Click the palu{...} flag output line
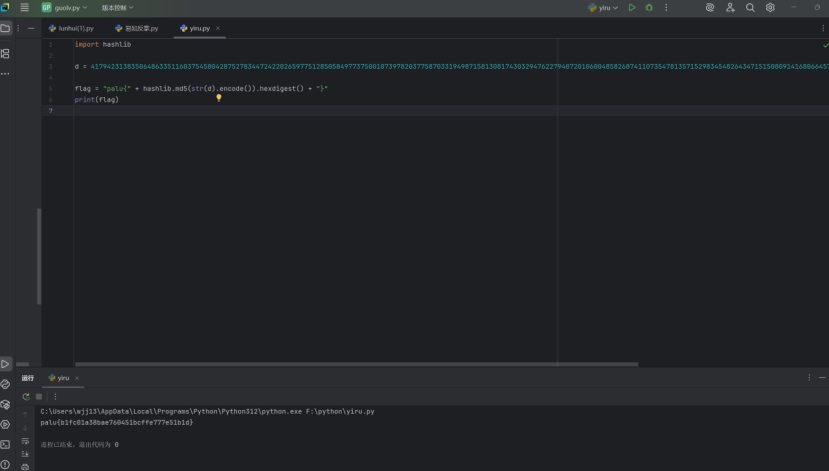 (x=117, y=422)
